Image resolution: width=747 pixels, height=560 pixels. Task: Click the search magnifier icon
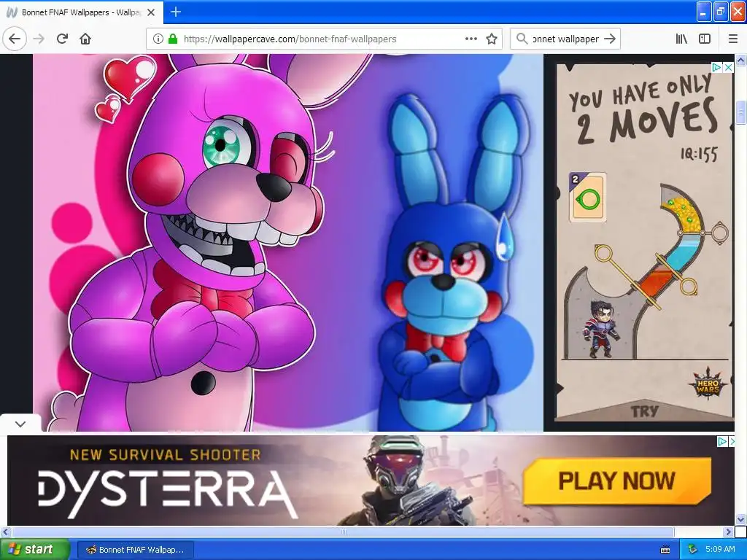522,39
